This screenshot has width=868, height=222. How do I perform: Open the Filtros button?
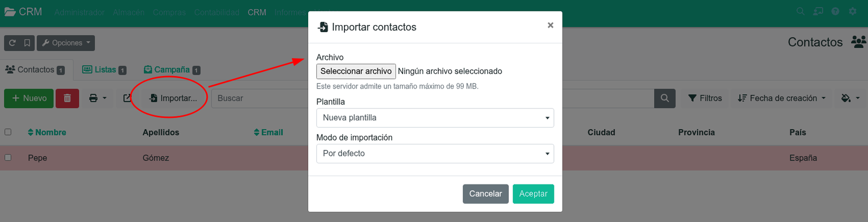[705, 98]
